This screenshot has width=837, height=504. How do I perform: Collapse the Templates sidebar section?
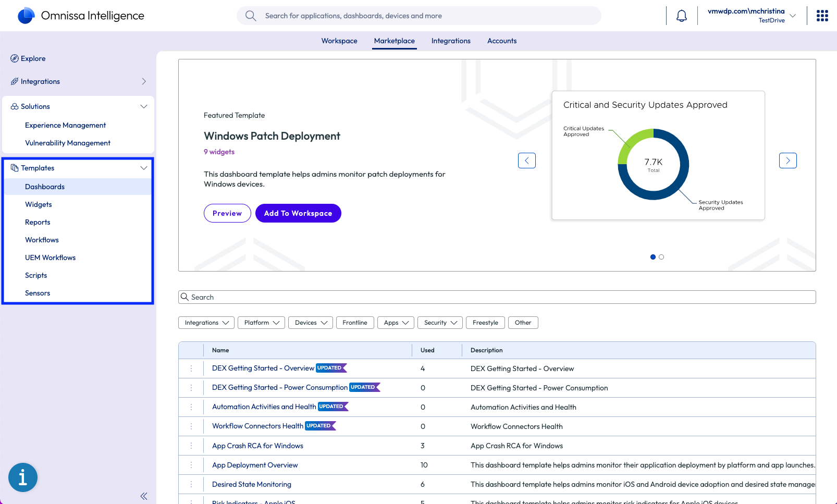click(x=143, y=168)
